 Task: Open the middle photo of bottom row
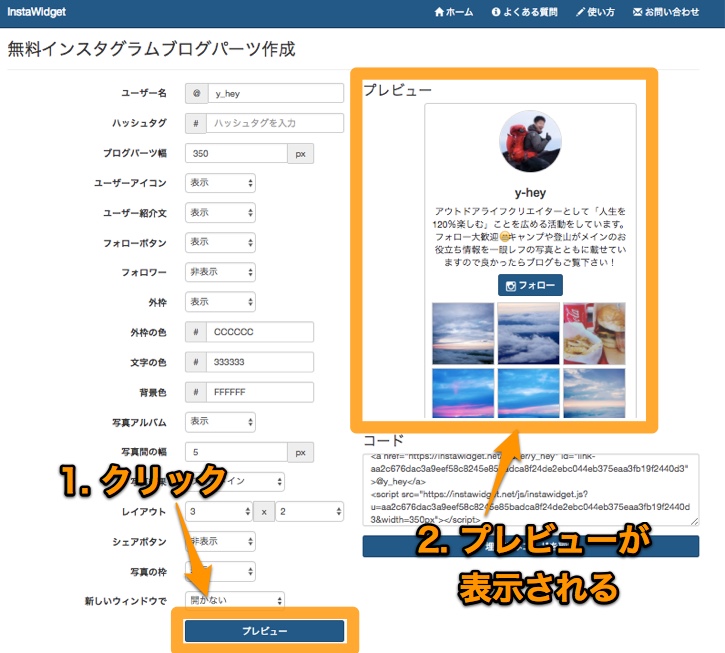click(529, 393)
